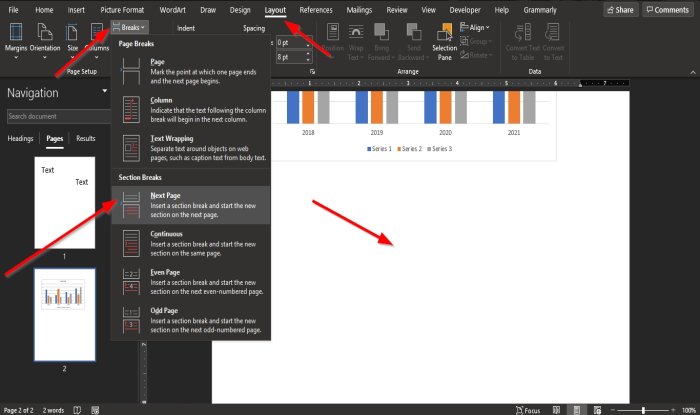Image resolution: width=700 pixels, height=415 pixels.
Task: Click the Odd Page break icon
Action: click(131, 320)
